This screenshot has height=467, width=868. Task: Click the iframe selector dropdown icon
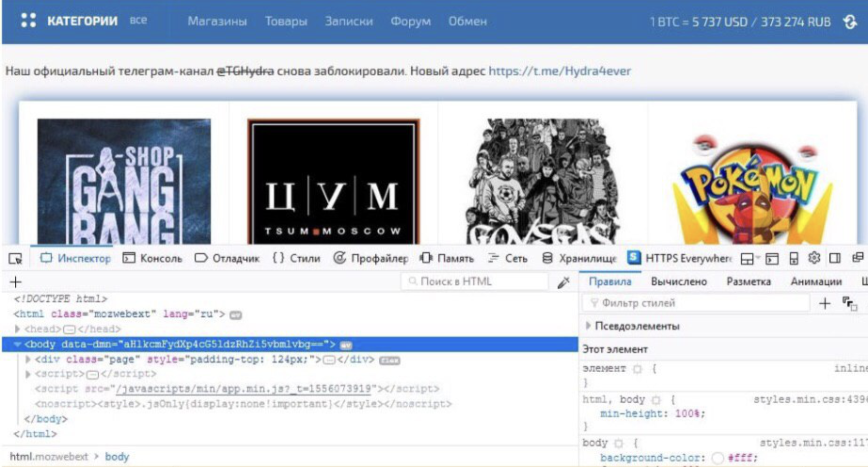tap(749, 259)
